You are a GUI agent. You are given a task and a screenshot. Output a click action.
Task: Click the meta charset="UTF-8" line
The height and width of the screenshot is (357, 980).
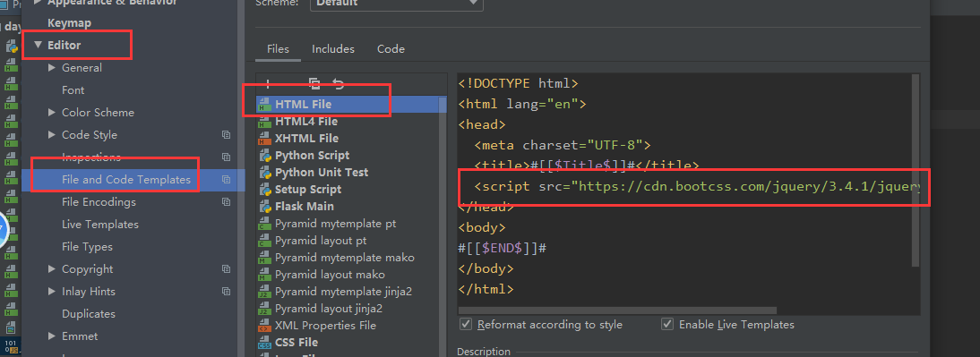coord(563,146)
